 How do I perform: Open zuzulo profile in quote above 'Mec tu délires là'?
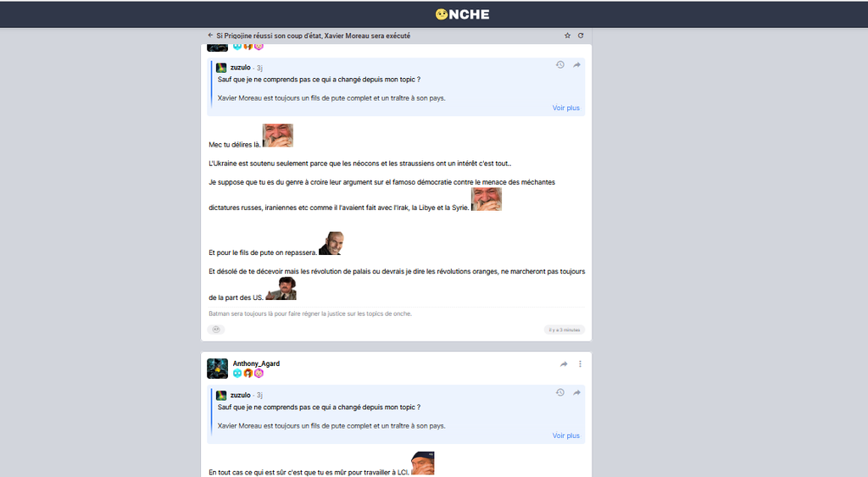pos(240,68)
